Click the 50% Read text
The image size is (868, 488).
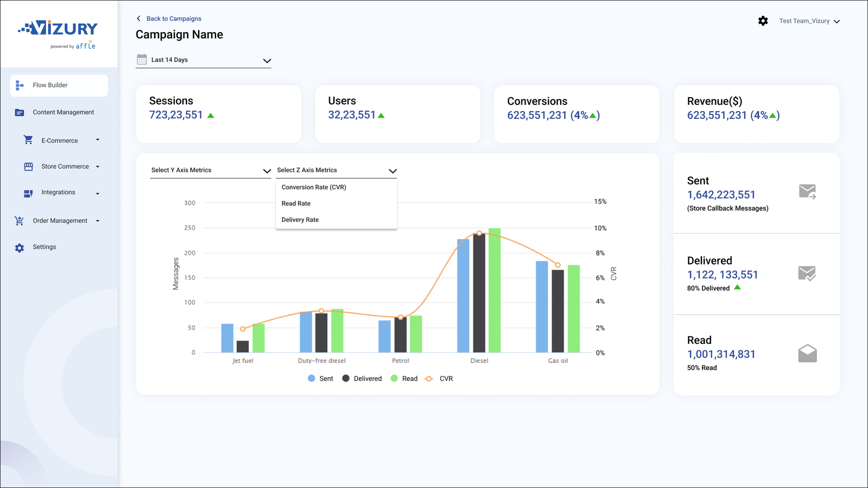(x=702, y=368)
